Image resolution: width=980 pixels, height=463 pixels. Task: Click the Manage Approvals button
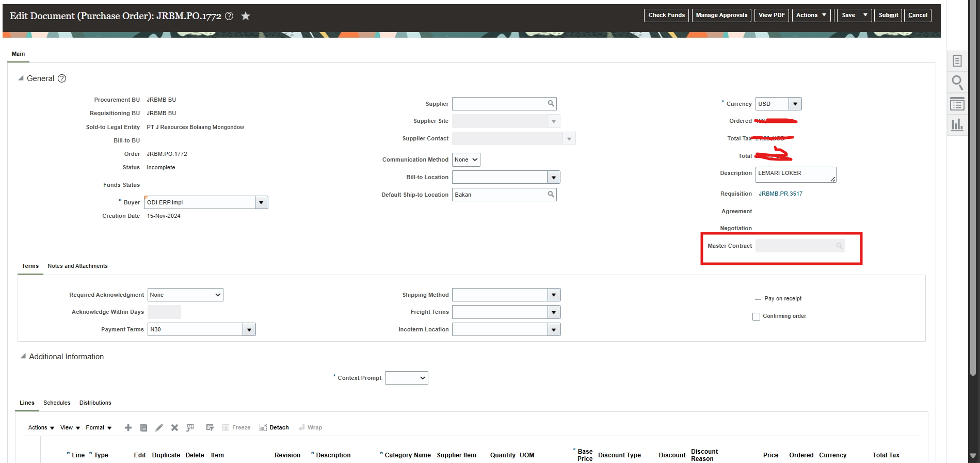point(721,15)
